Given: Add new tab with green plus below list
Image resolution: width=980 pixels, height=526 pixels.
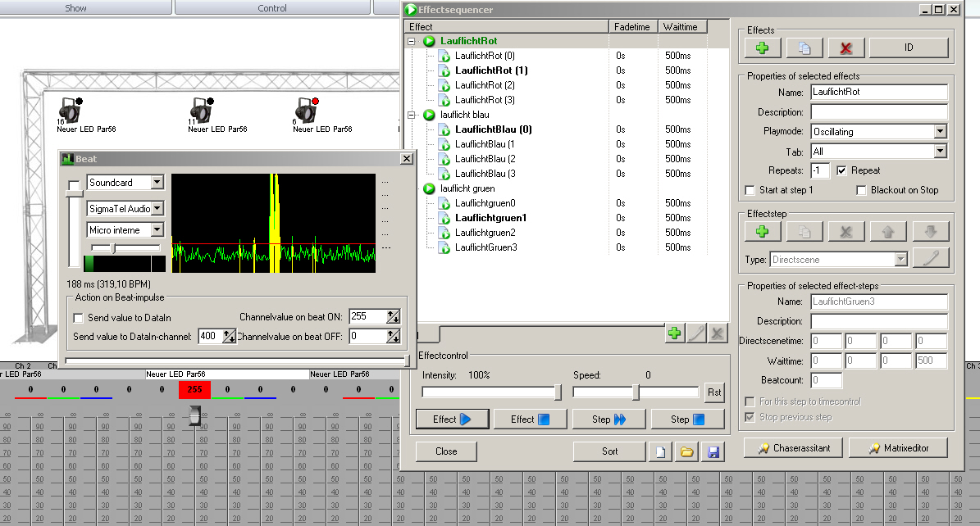Looking at the screenshot, I should [x=674, y=333].
